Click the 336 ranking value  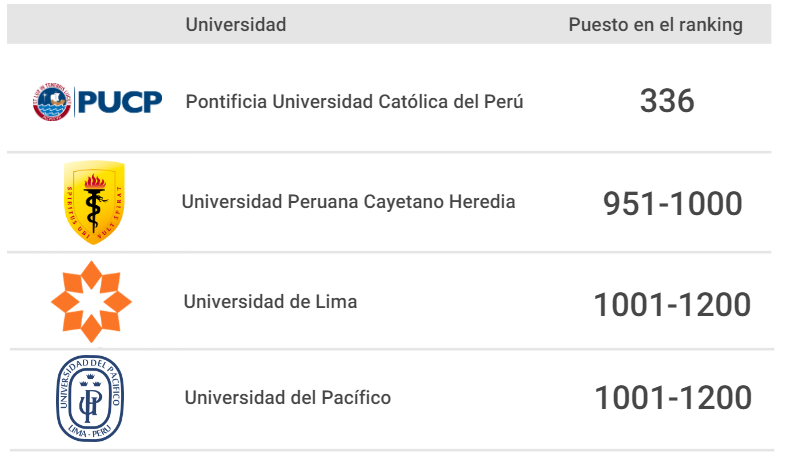(667, 101)
